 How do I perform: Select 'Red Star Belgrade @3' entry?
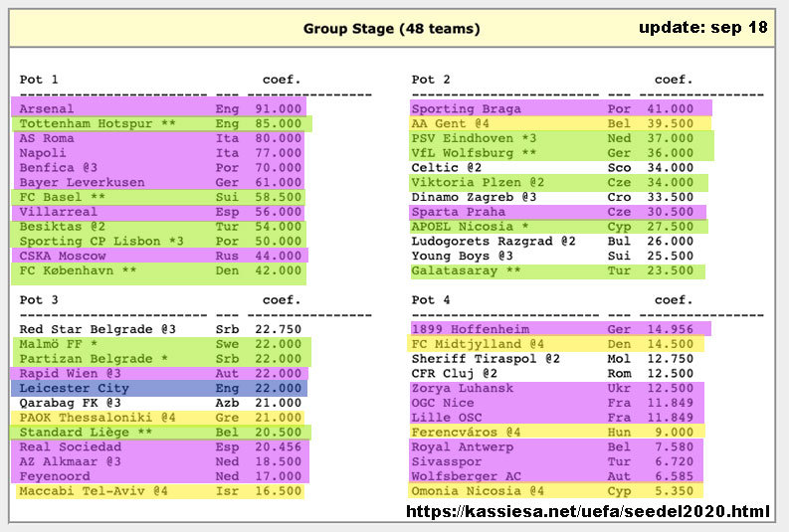(x=98, y=329)
